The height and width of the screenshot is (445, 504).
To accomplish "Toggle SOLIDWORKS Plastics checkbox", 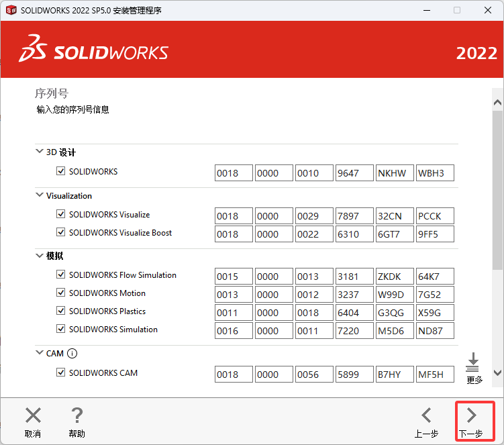I will (x=61, y=310).
